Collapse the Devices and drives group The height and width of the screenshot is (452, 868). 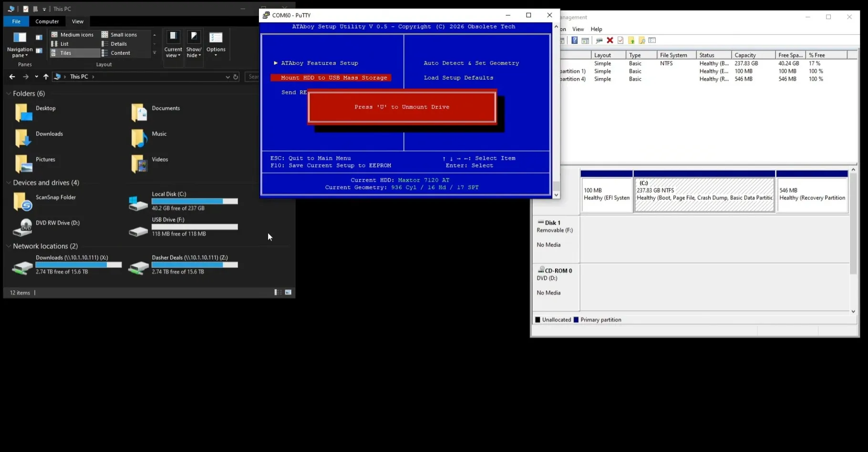point(9,183)
